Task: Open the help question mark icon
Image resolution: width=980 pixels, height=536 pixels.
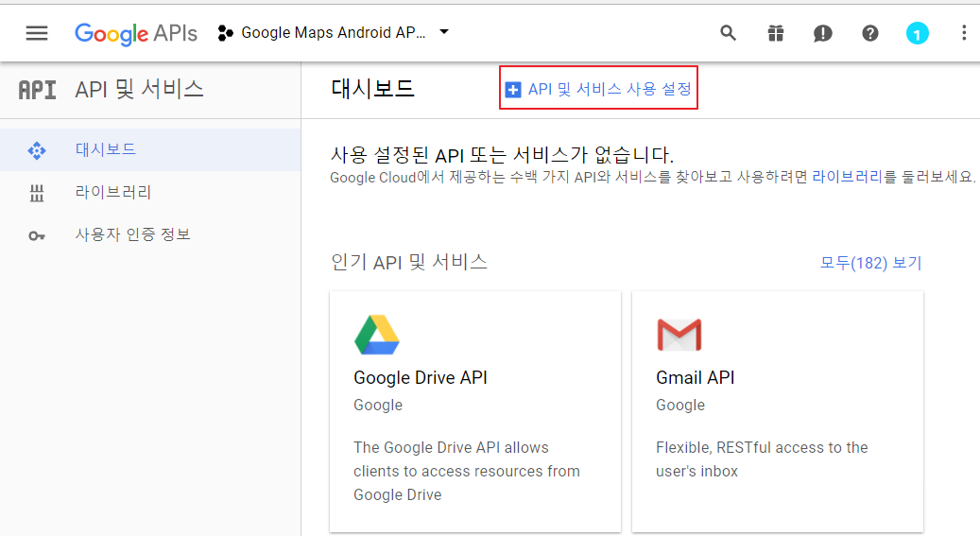Action: pyautogui.click(x=870, y=33)
